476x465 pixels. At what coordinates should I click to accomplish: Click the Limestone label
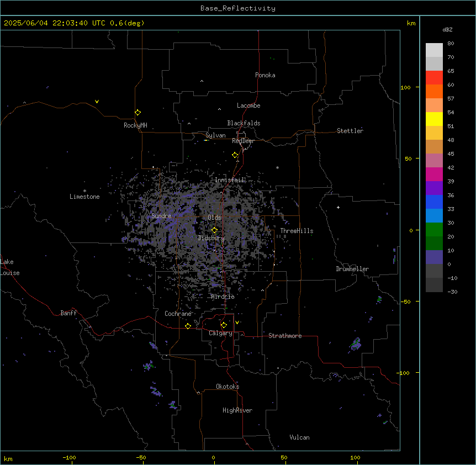(84, 197)
